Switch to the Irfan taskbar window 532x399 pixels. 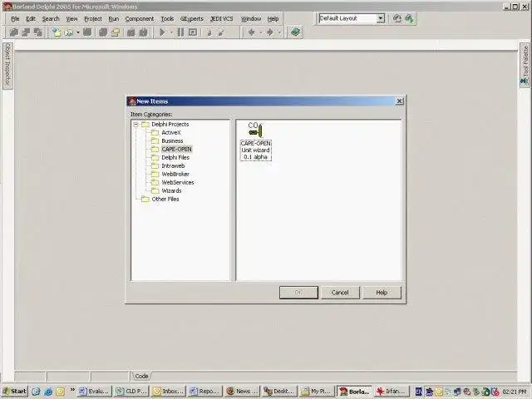click(x=392, y=392)
